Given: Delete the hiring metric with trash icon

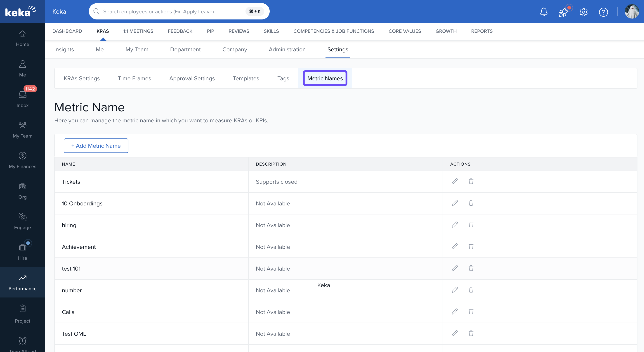Looking at the screenshot, I should point(471,225).
